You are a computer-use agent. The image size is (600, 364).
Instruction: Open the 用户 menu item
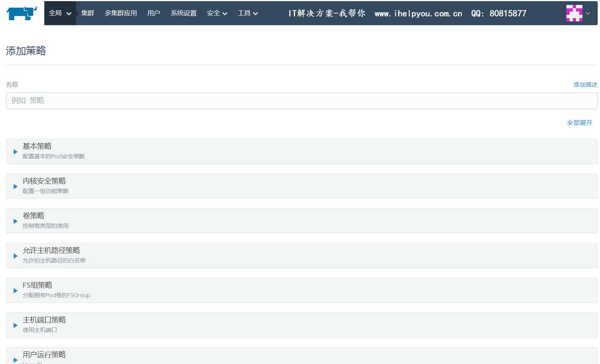(x=153, y=13)
